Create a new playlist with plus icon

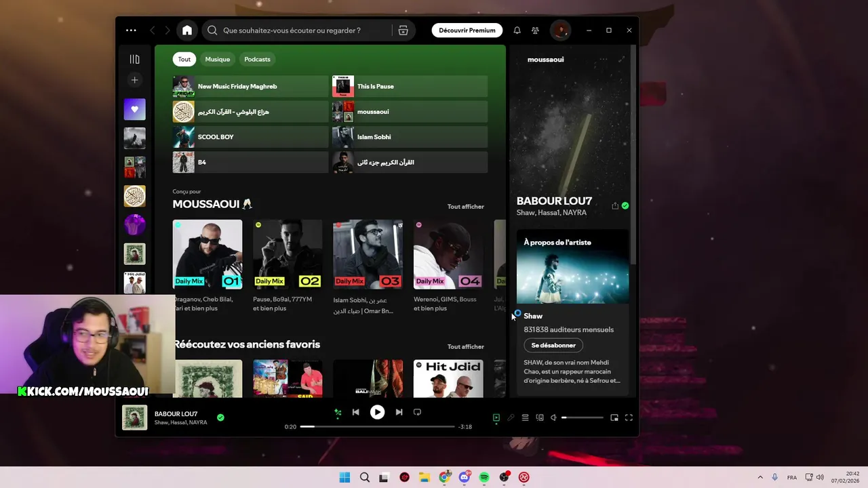coord(134,80)
